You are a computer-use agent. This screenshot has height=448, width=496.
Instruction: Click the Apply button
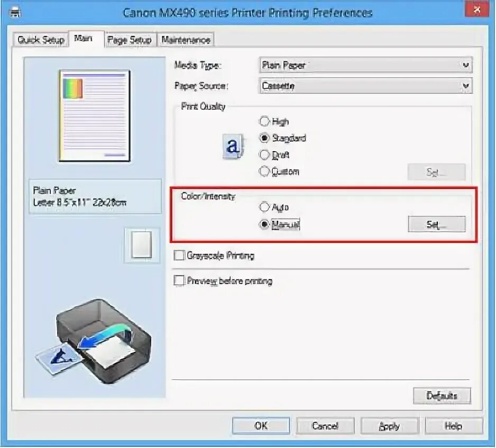389,426
